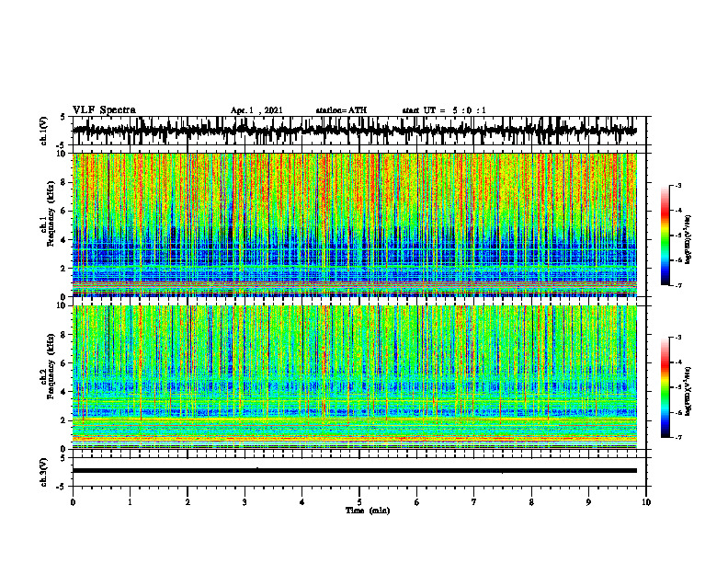Screen dimensions: 728x563
Task: Click the '4' tick on ch.2 frequency axis
Action: pyautogui.click(x=64, y=392)
